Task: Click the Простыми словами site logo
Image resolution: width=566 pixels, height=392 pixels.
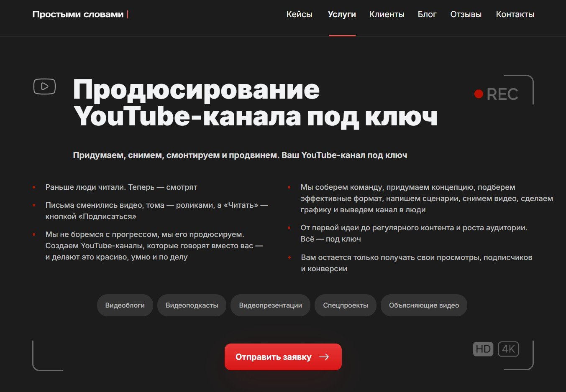Action: pyautogui.click(x=80, y=14)
